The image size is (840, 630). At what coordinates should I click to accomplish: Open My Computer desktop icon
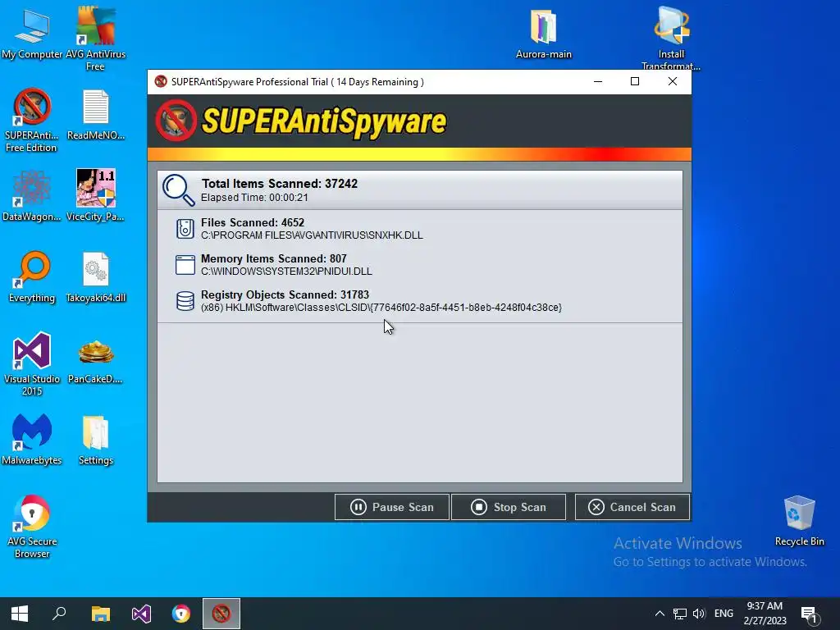[32, 33]
